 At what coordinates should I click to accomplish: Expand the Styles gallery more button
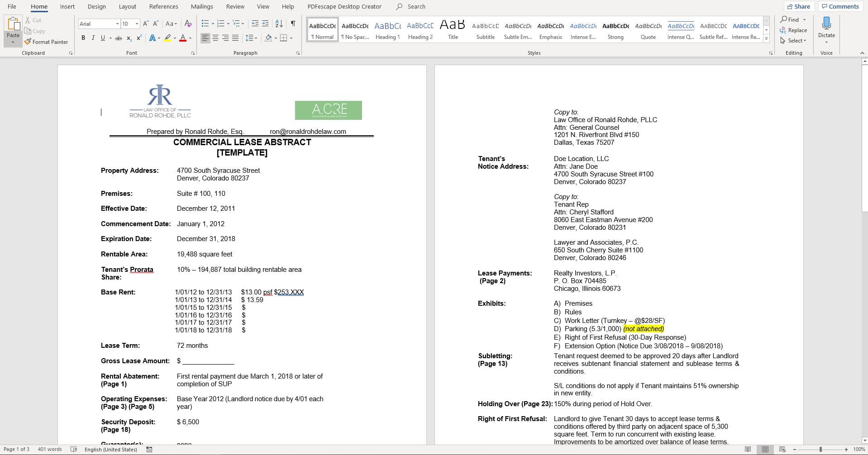(x=766, y=39)
